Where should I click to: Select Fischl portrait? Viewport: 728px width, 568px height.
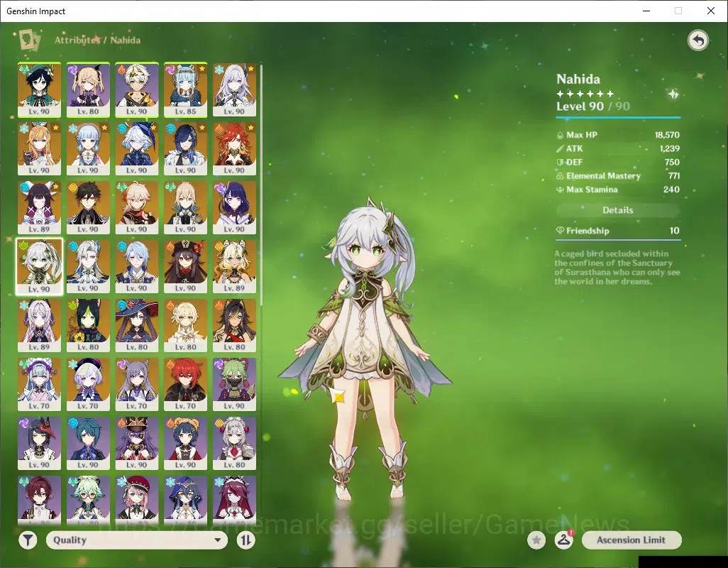[88, 90]
